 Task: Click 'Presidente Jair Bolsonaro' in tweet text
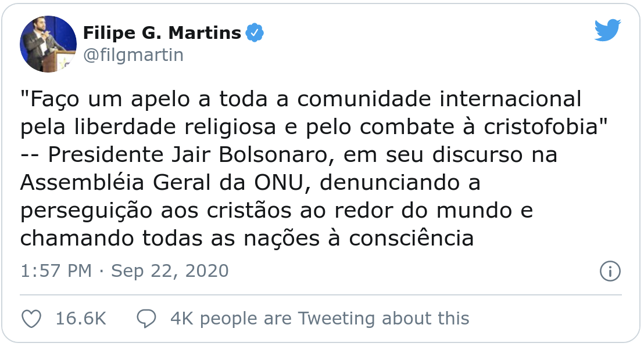coord(188,155)
